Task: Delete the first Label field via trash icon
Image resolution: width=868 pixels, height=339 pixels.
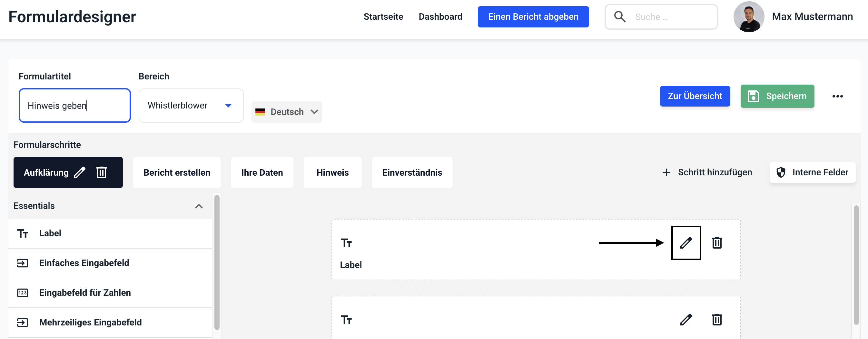Action: (717, 243)
